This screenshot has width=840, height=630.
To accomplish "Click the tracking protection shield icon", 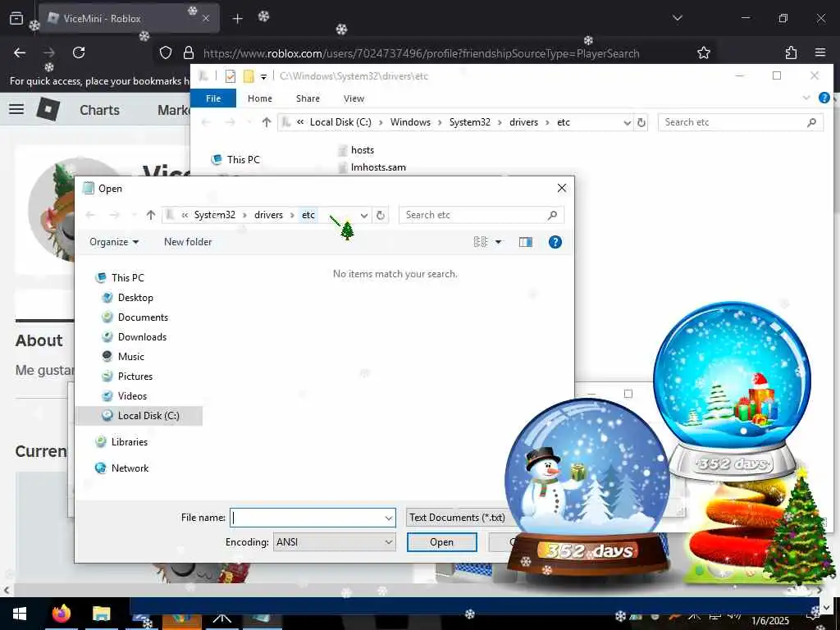I will point(166,52).
